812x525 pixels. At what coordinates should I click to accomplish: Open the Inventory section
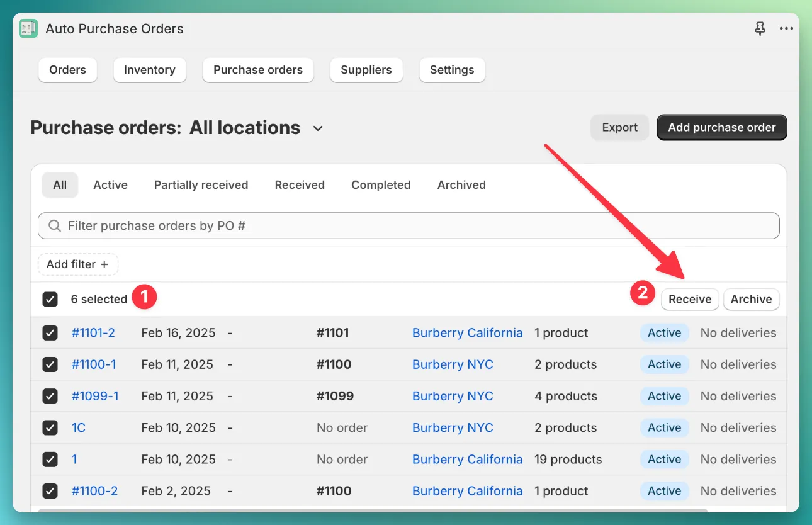point(149,70)
